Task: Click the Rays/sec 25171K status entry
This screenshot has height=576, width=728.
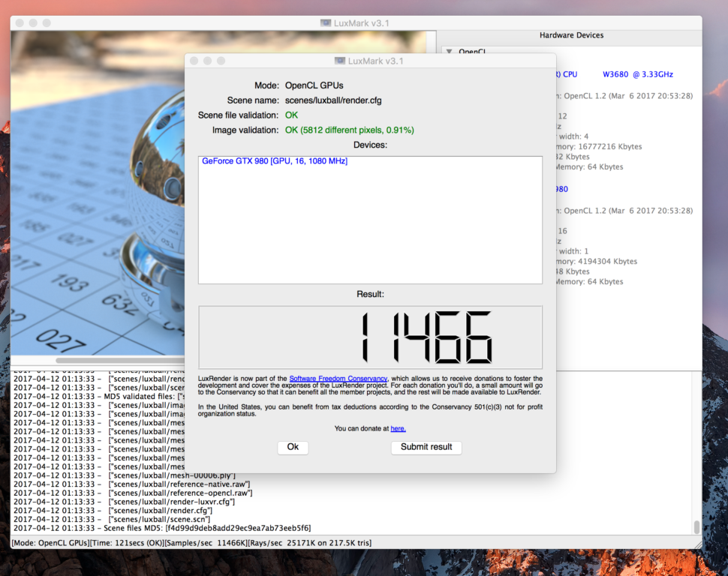Action: [310, 542]
